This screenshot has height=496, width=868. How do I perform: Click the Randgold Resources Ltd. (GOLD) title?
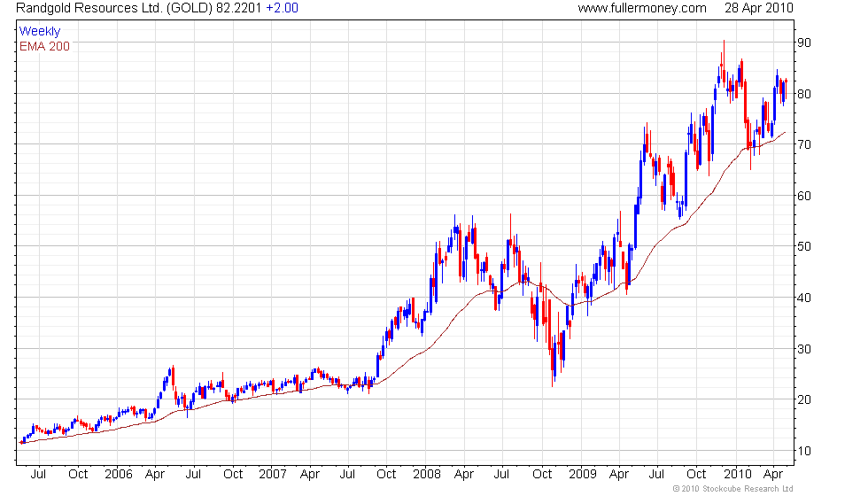114,8
